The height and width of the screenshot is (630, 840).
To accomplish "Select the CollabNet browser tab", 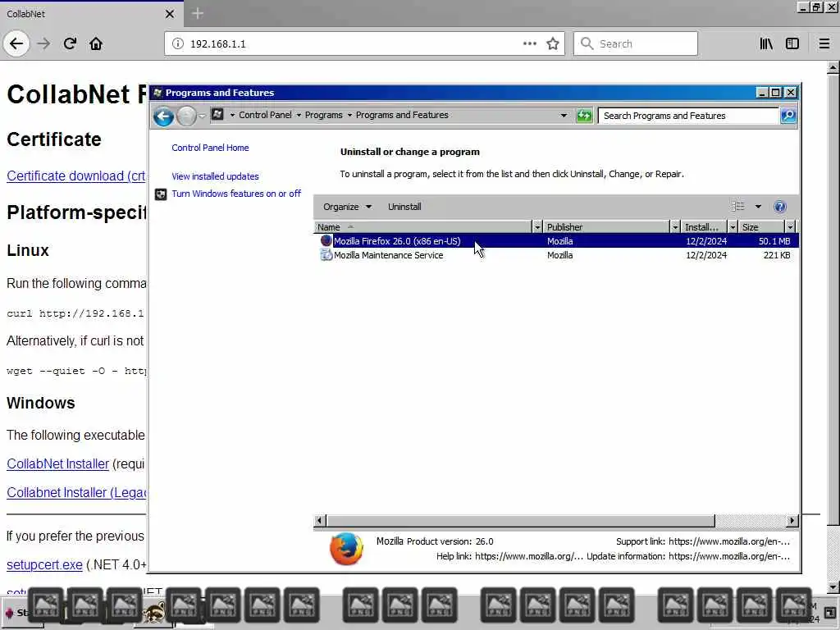I will tap(92, 14).
